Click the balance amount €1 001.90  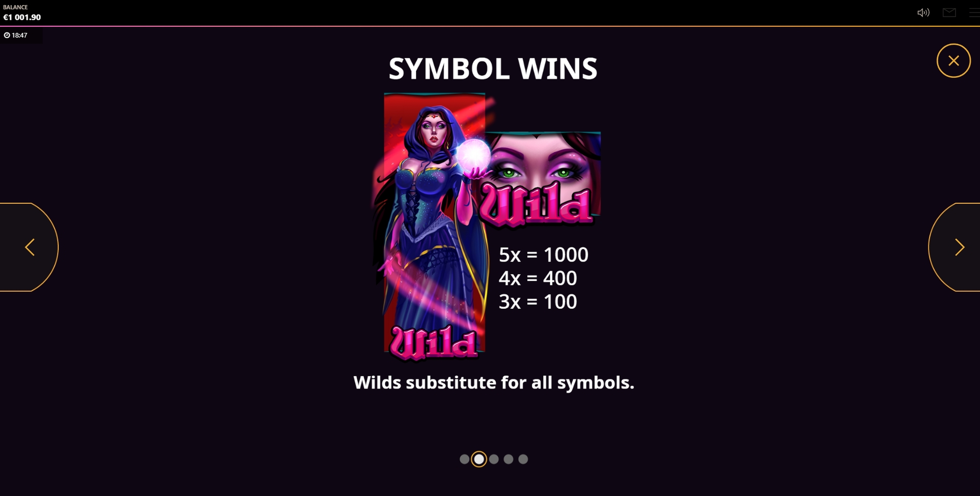22,17
